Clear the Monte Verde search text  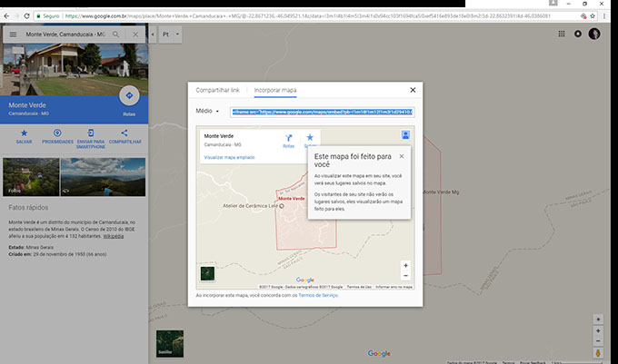[x=135, y=34]
